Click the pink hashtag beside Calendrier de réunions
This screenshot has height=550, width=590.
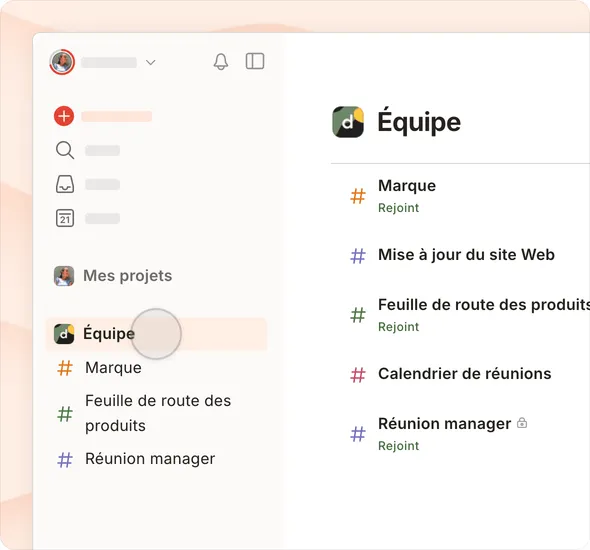tap(358, 375)
